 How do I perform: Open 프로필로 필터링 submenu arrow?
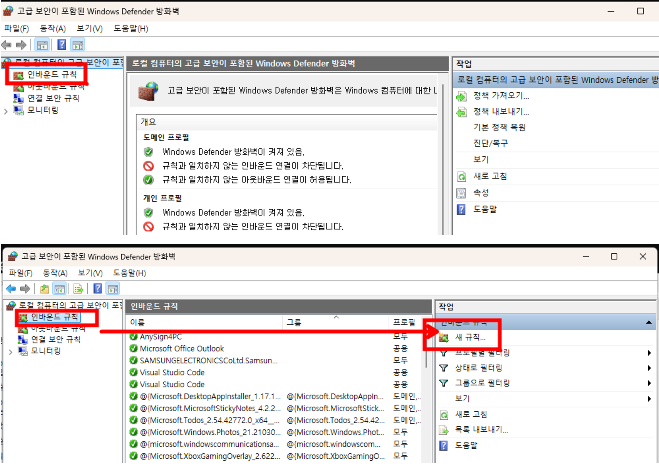[649, 353]
